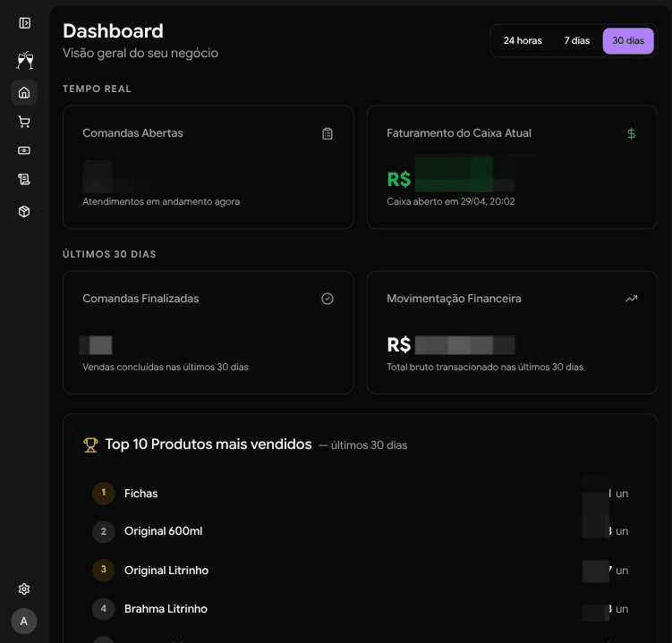
Task: Click the cheers glasses app logo
Action: point(25,60)
